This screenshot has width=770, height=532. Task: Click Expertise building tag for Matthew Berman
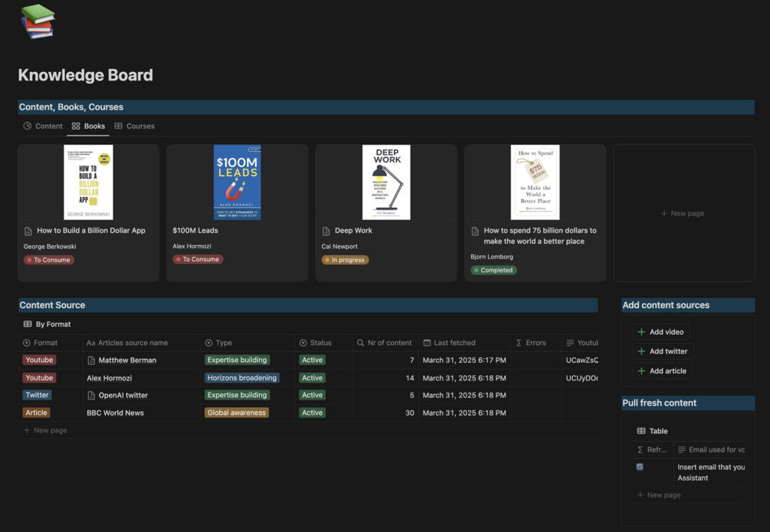237,361
